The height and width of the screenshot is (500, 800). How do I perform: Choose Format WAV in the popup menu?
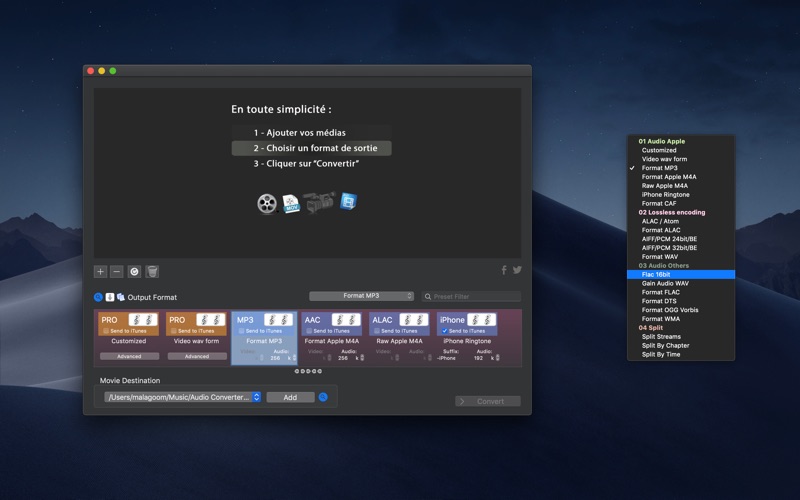pyautogui.click(x=681, y=257)
